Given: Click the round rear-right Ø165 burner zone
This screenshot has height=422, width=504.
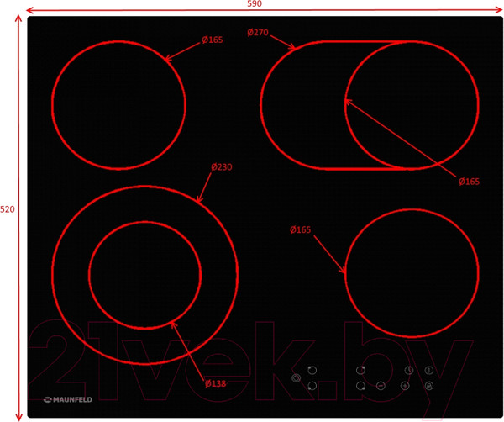Looking at the screenshot, I should pos(412,104).
